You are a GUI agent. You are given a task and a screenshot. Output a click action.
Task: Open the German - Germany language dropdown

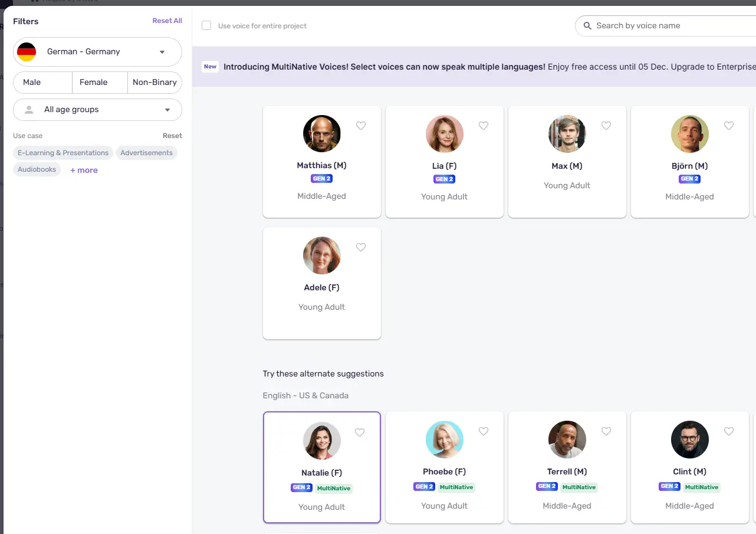(97, 52)
